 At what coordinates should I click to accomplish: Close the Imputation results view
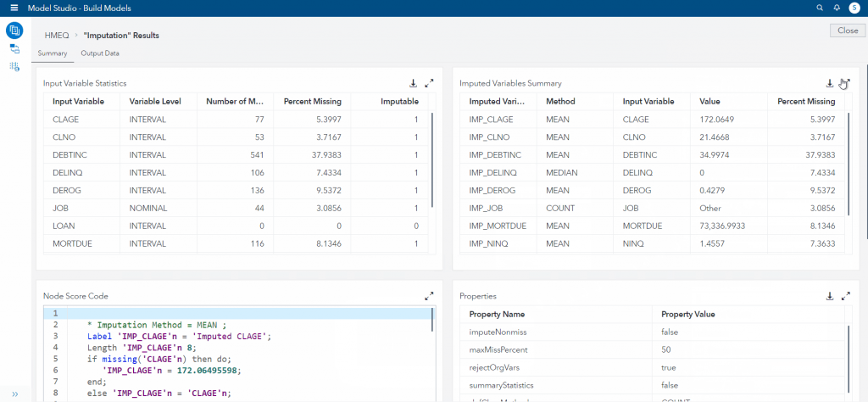tap(847, 31)
